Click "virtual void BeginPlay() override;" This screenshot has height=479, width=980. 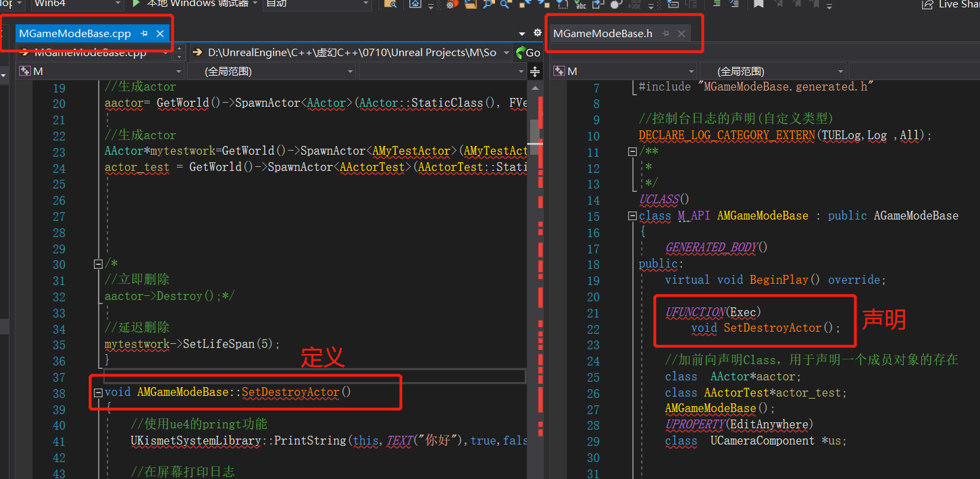click(775, 280)
